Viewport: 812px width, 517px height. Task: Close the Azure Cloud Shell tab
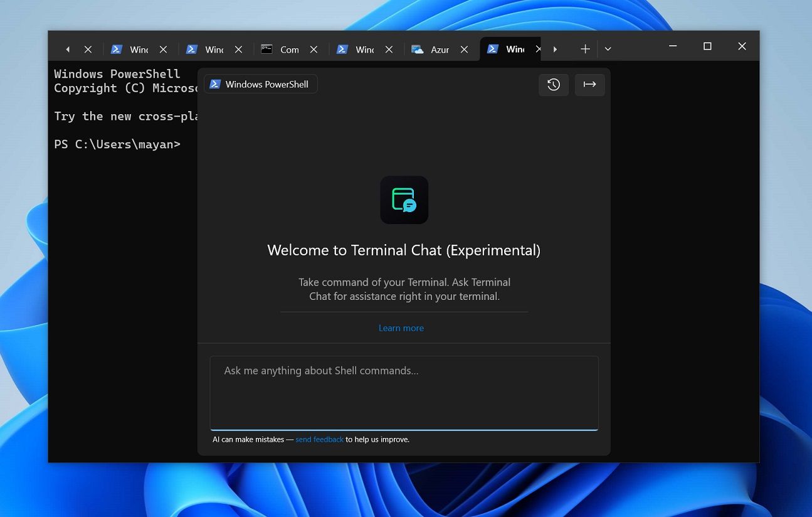pos(464,49)
